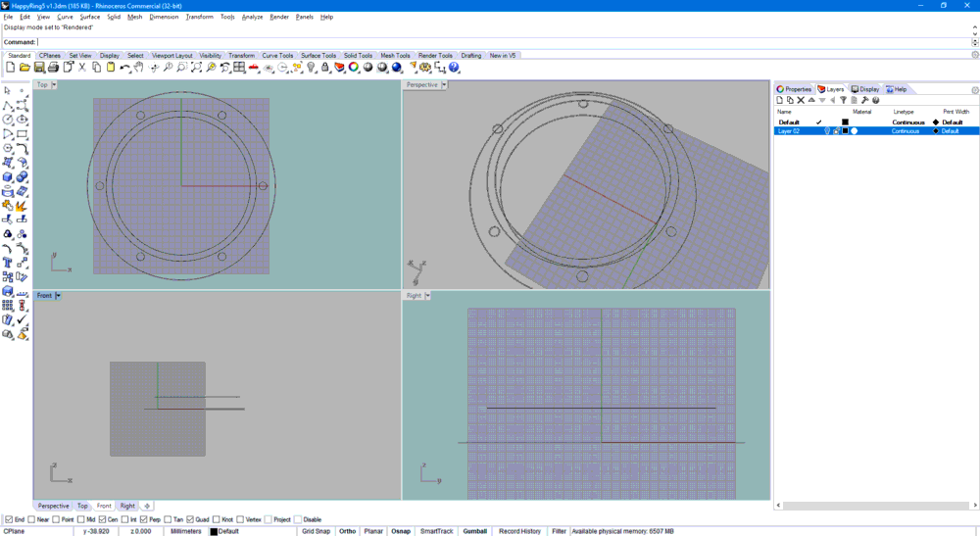Select the Polyline tool in left sidebar
The image size is (980, 536).
(8, 105)
